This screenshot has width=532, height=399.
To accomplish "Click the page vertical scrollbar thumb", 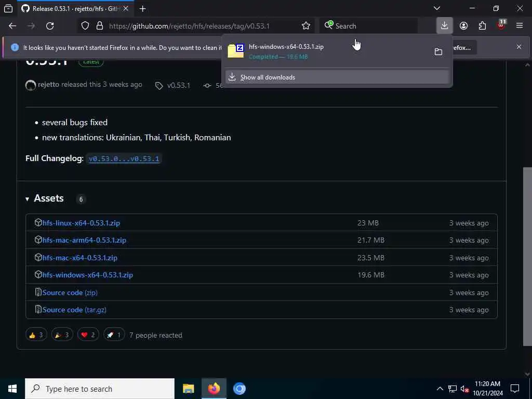I will tap(527, 256).
